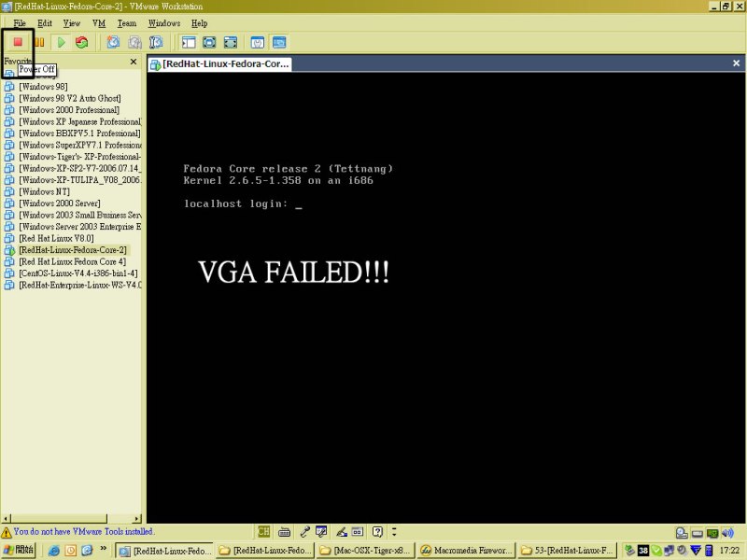Click the Favorites scrollbar right arrow
Viewport: 747px width, 560px height.
[137, 518]
